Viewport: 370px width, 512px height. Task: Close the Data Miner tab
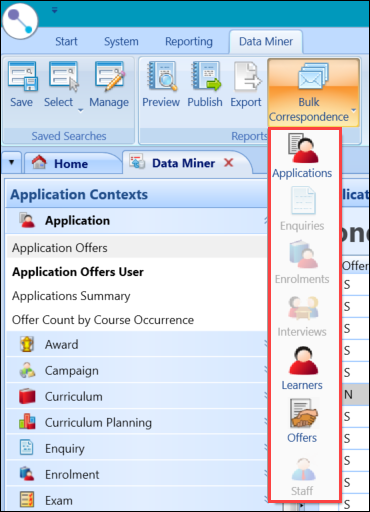tap(229, 163)
